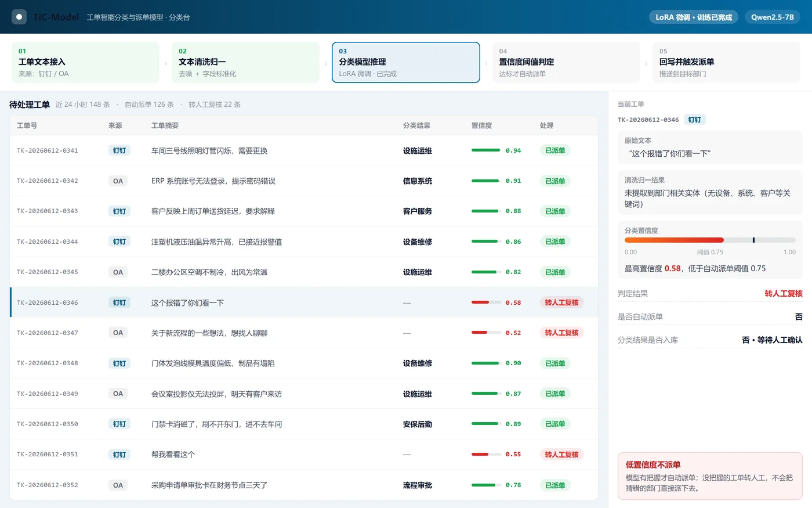Click 转人工复核 badge on ticket 0347

[x=561, y=333]
